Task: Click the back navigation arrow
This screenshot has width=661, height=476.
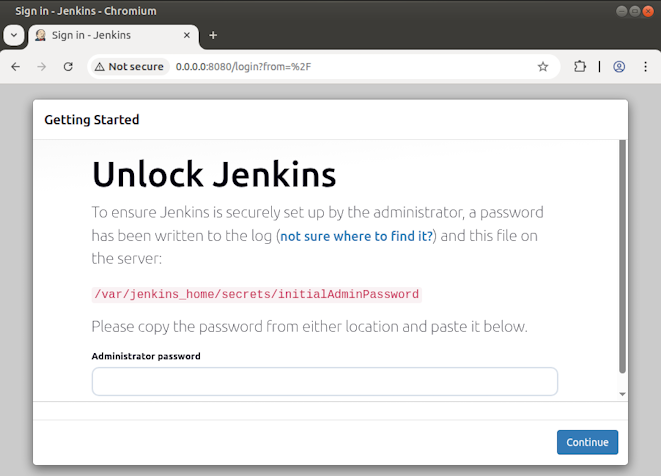Action: 15,67
